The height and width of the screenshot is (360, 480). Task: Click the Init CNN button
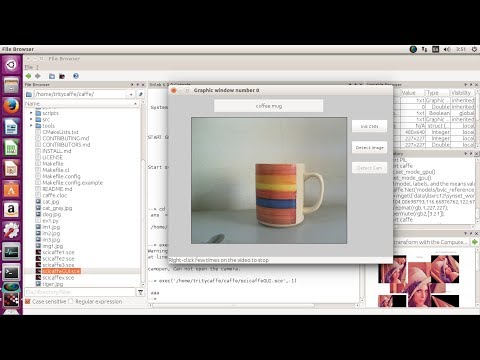tap(369, 126)
